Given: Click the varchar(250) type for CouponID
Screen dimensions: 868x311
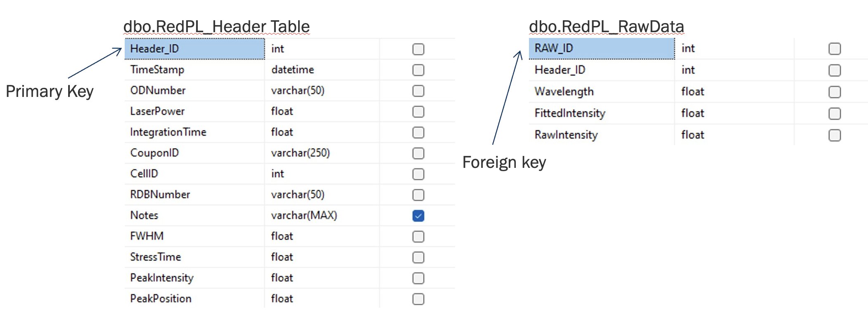Looking at the screenshot, I should coord(300,153).
